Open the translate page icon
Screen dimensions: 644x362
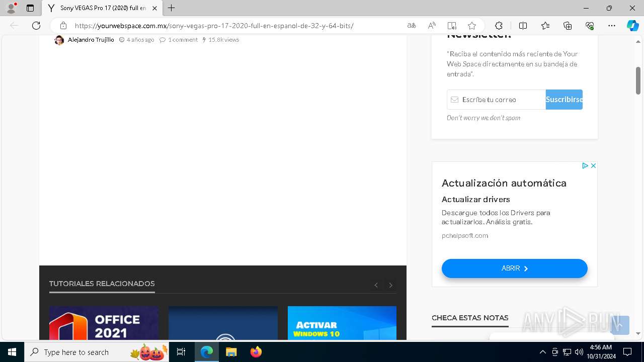412,26
